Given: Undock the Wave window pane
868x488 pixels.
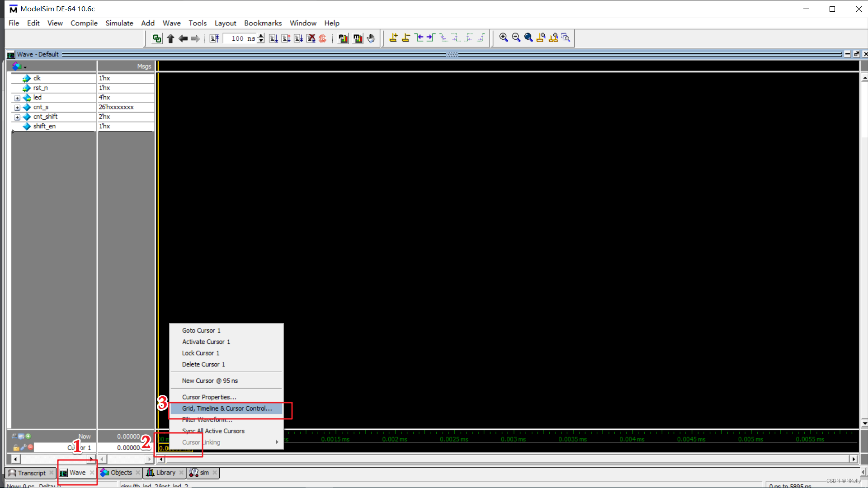Looking at the screenshot, I should [856, 54].
